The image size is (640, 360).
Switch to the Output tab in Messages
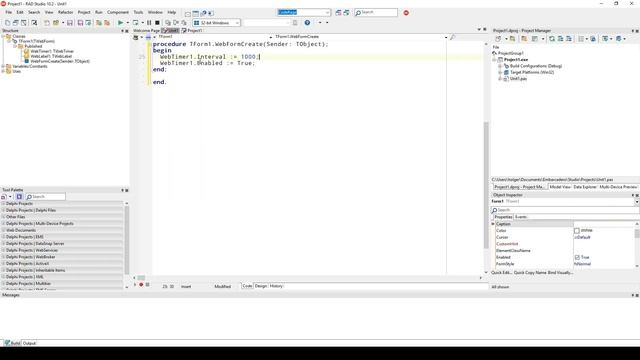(x=29, y=343)
